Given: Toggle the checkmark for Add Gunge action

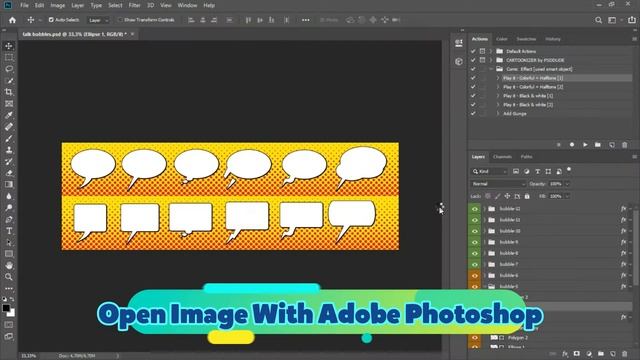Looking at the screenshot, I should pyautogui.click(x=473, y=114).
